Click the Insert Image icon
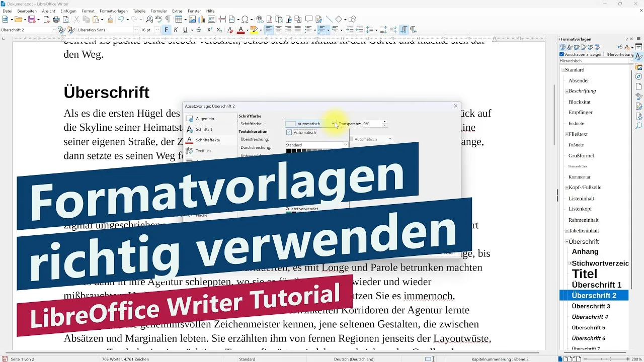644x362 pixels. coord(192,19)
